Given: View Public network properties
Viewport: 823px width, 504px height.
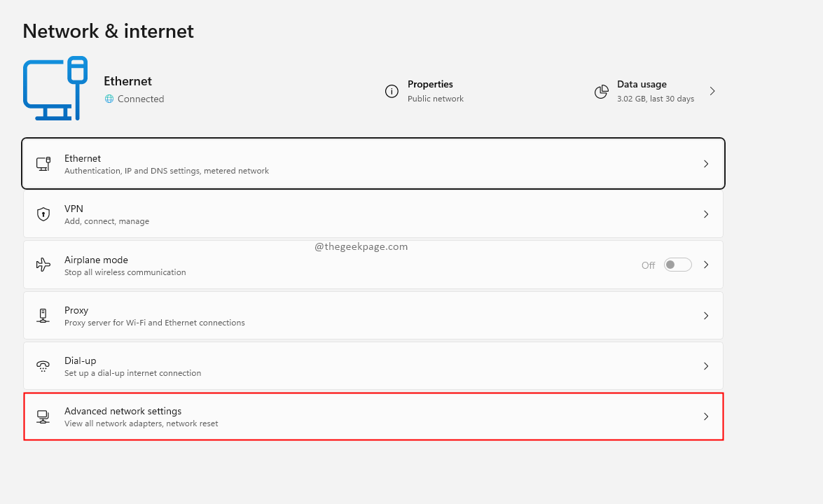Looking at the screenshot, I should [430, 91].
